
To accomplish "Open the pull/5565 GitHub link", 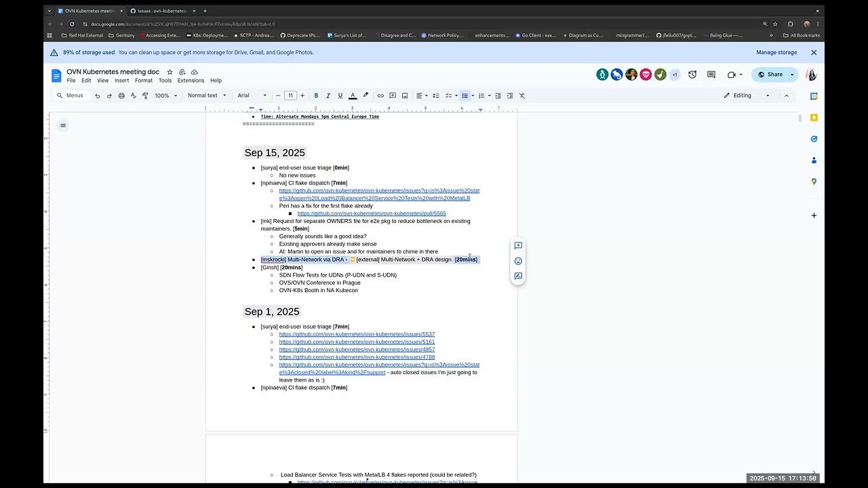I will click(x=372, y=213).
